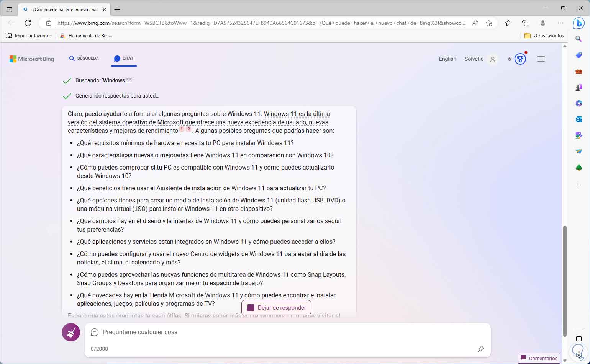
Task: Activate the Read aloud icon
Action: pyautogui.click(x=475, y=23)
